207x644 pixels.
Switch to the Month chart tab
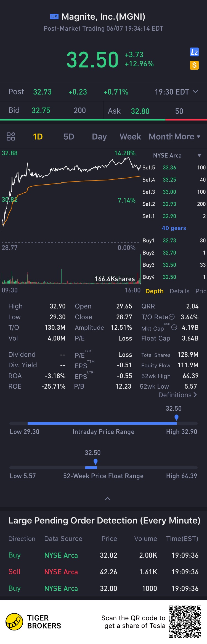(x=161, y=137)
